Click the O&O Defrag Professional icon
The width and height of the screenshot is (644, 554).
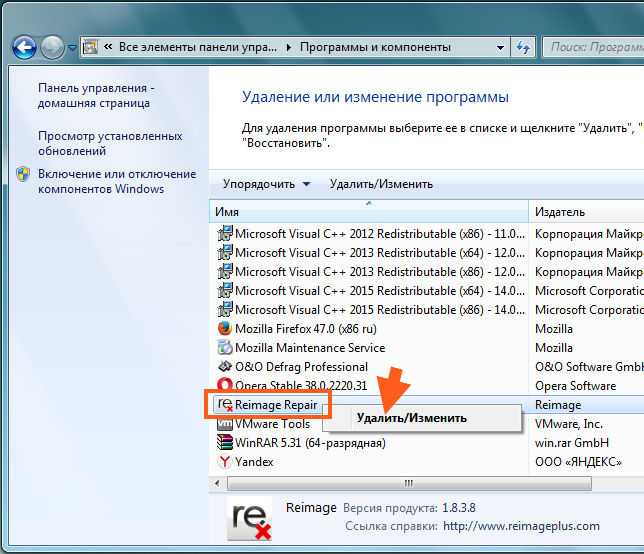pyautogui.click(x=225, y=366)
